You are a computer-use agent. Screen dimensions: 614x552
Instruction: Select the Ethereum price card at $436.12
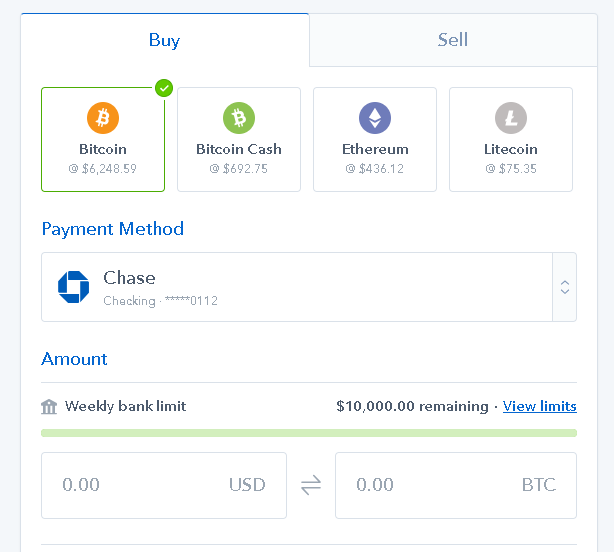[375, 139]
